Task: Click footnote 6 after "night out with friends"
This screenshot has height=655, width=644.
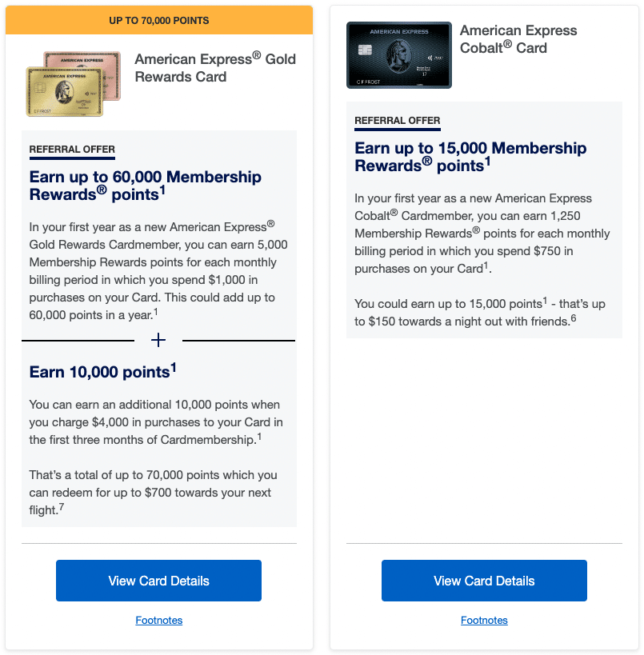Action: [x=574, y=318]
